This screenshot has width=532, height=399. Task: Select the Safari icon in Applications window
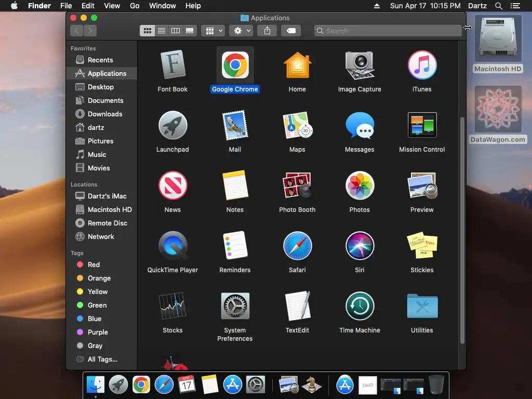pyautogui.click(x=297, y=246)
